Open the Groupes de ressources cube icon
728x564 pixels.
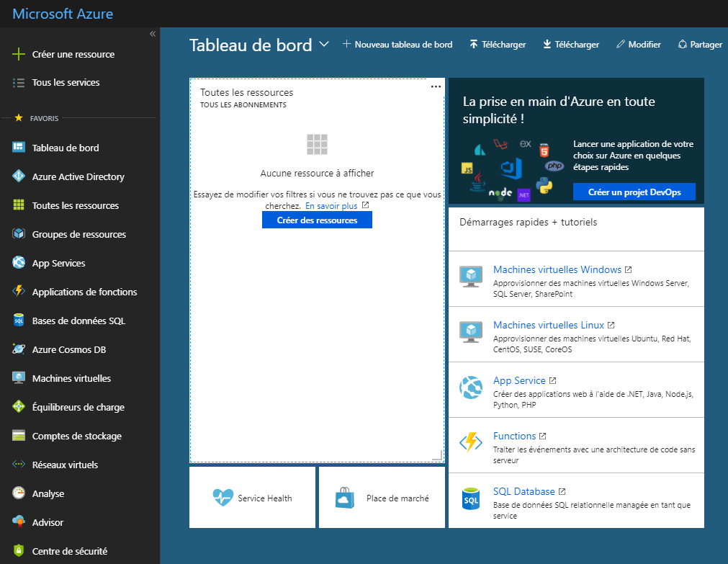[19, 233]
